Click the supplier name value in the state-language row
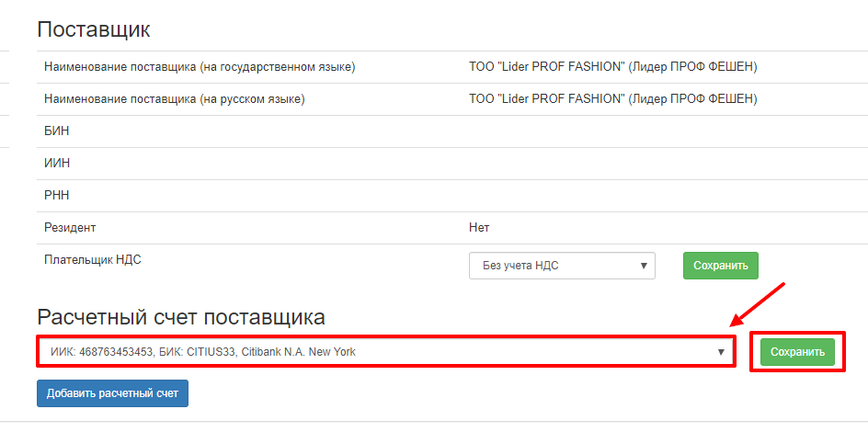 click(612, 67)
